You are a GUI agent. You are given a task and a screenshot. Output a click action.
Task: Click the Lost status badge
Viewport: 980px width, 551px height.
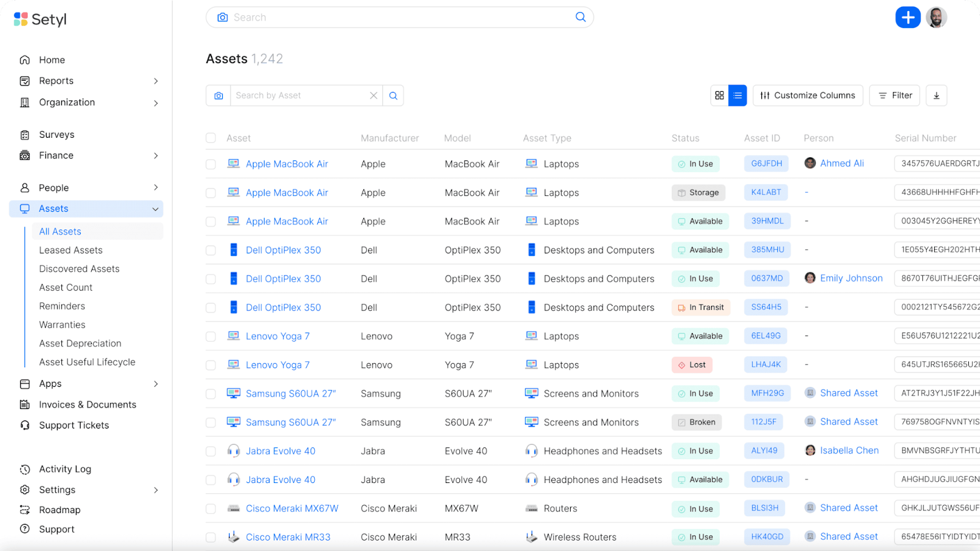692,365
